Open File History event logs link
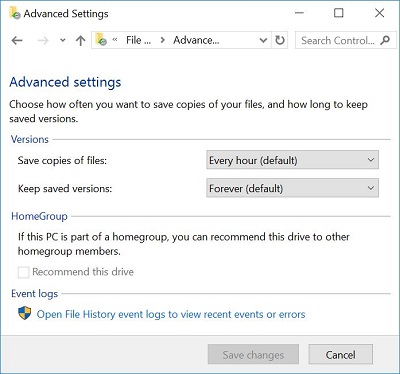The height and width of the screenshot is (374, 400). tap(171, 314)
